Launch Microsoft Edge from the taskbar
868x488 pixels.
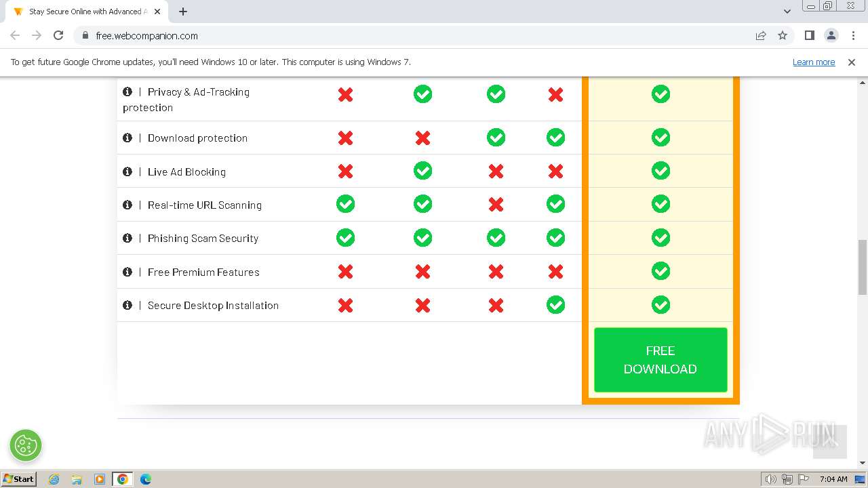click(x=146, y=479)
